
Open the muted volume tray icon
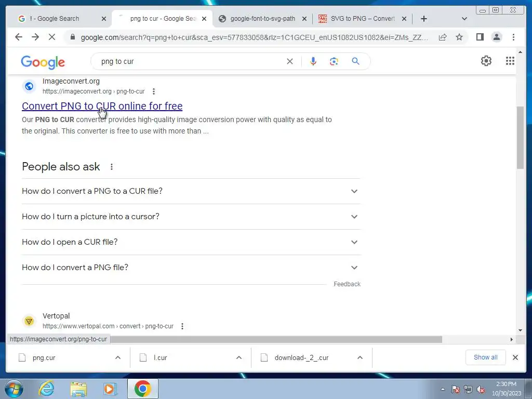pyautogui.click(x=481, y=389)
